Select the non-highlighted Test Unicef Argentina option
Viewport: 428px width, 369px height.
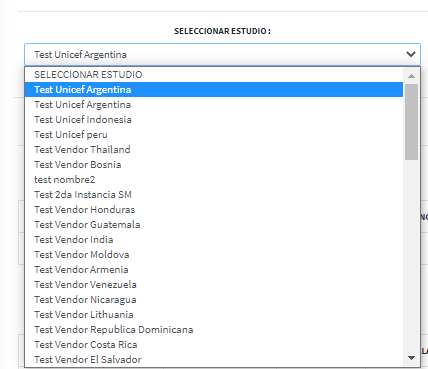(214, 105)
